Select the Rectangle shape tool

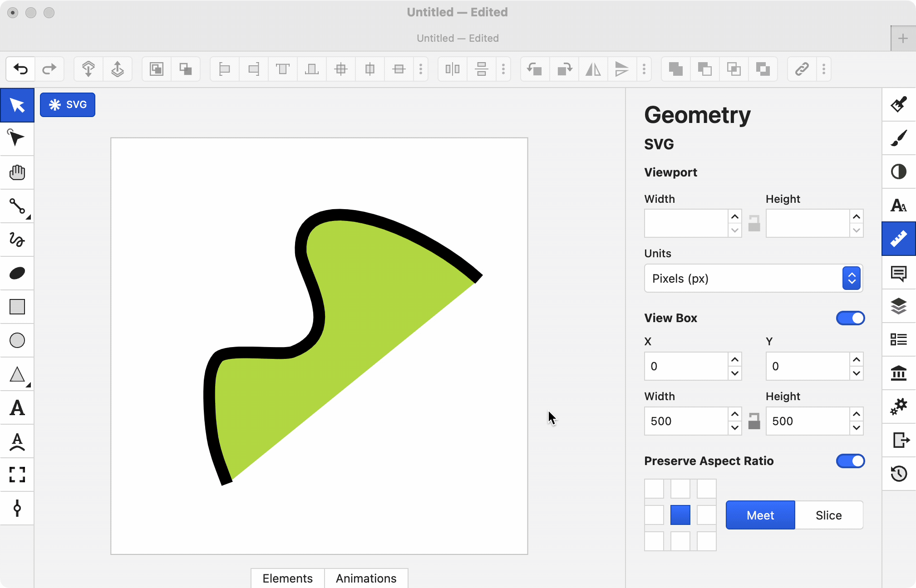17,307
